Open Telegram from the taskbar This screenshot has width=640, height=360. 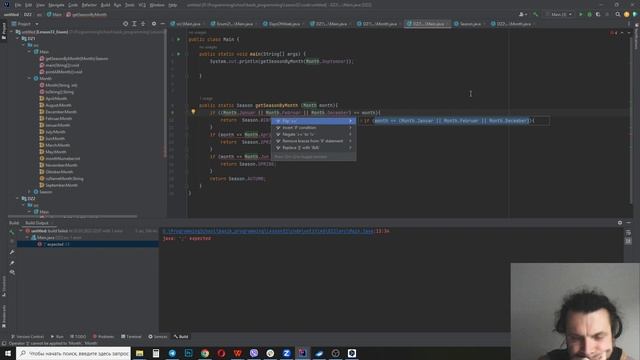coord(172,353)
